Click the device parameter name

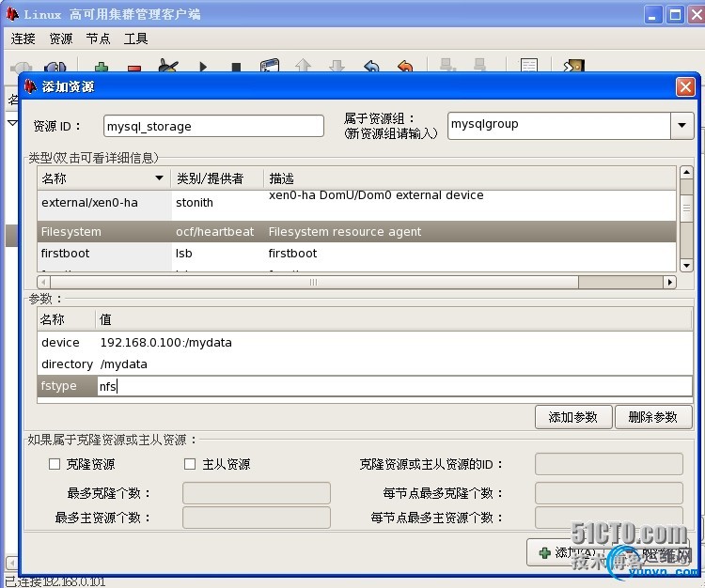60,343
